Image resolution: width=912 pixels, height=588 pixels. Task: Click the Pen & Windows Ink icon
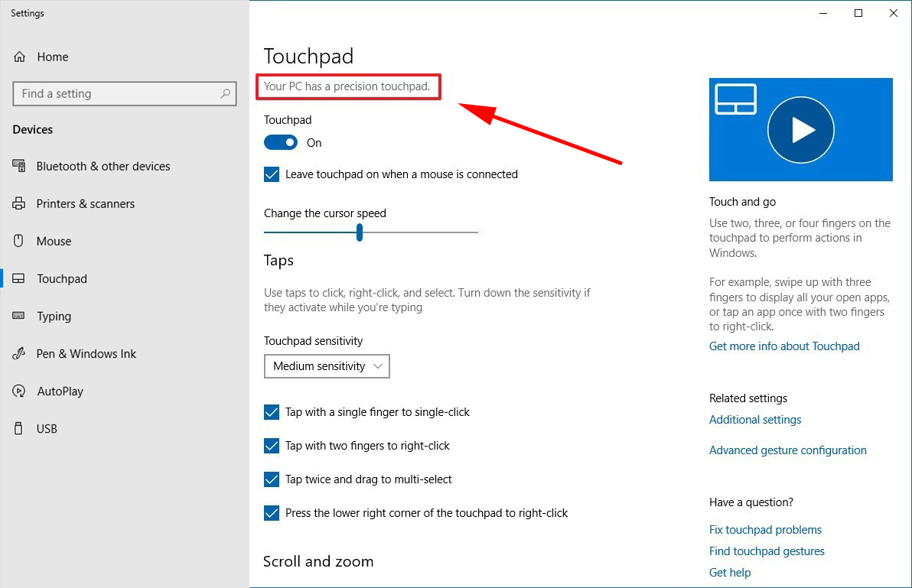tap(19, 353)
